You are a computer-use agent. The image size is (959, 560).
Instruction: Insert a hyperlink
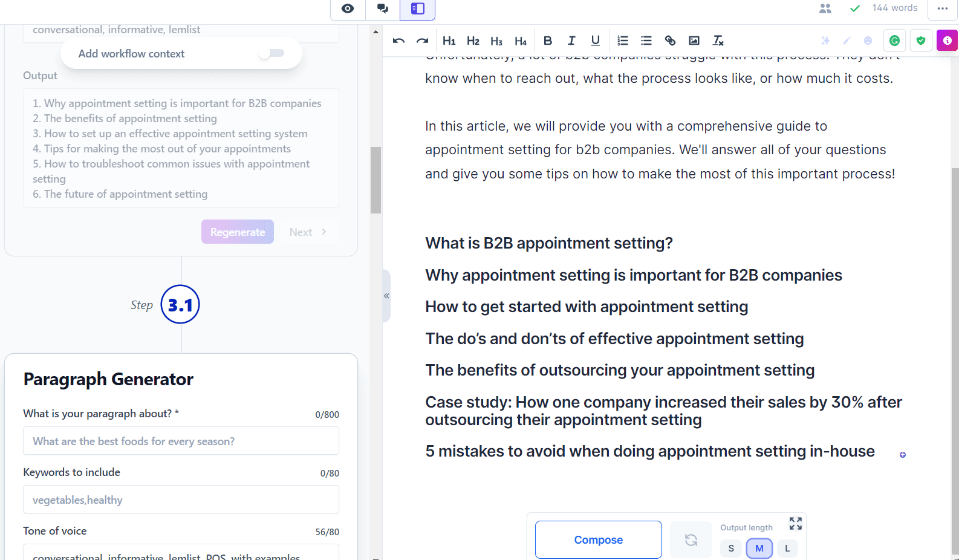(x=670, y=41)
